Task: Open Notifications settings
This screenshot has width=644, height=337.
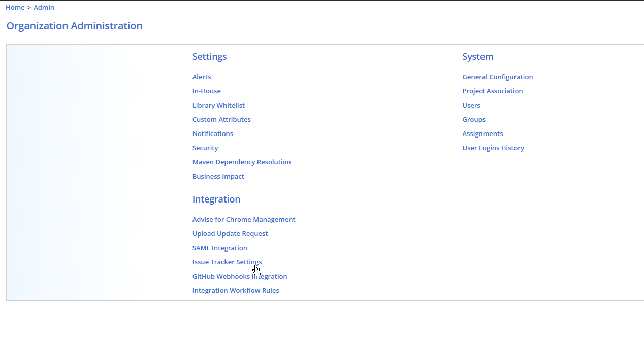Action: [x=212, y=134]
